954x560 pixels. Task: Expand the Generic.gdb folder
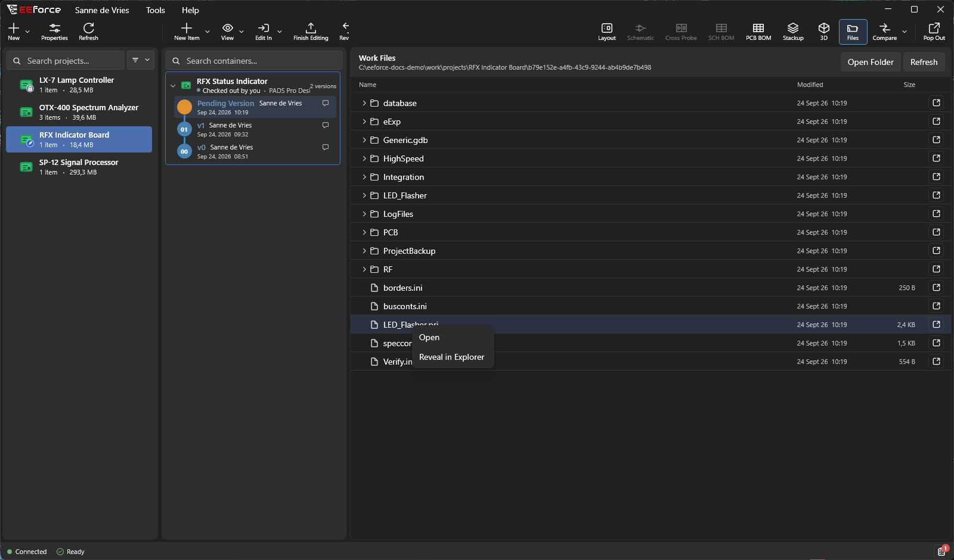(364, 140)
